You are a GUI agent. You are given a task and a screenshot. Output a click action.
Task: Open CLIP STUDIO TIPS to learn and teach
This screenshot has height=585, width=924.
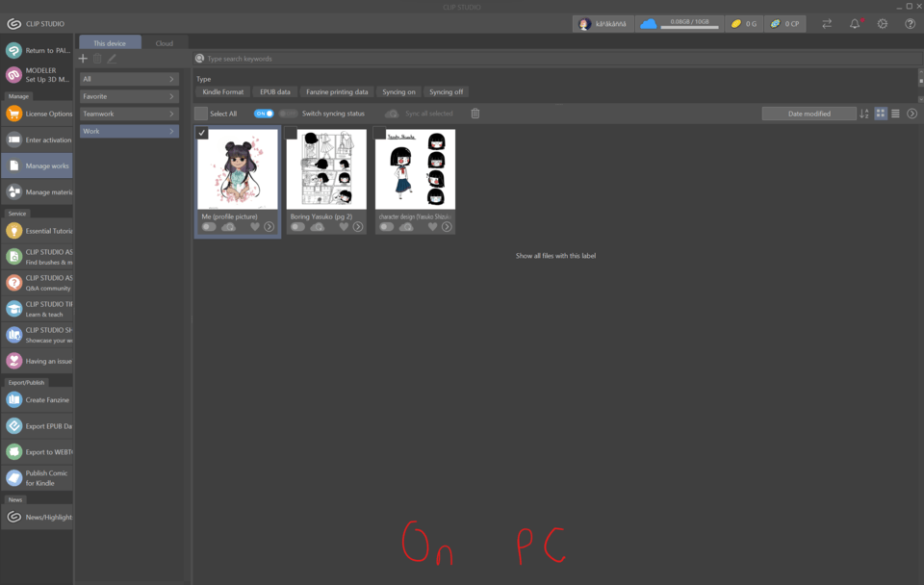[38, 309]
